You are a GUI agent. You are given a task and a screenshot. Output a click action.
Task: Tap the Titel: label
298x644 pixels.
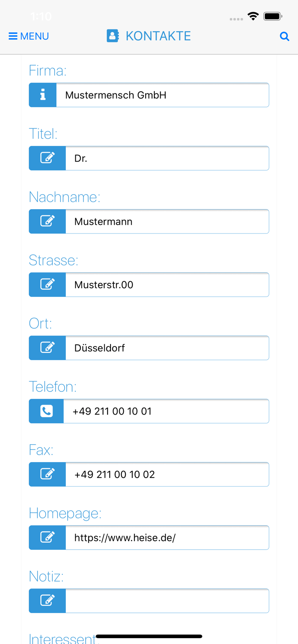(43, 134)
